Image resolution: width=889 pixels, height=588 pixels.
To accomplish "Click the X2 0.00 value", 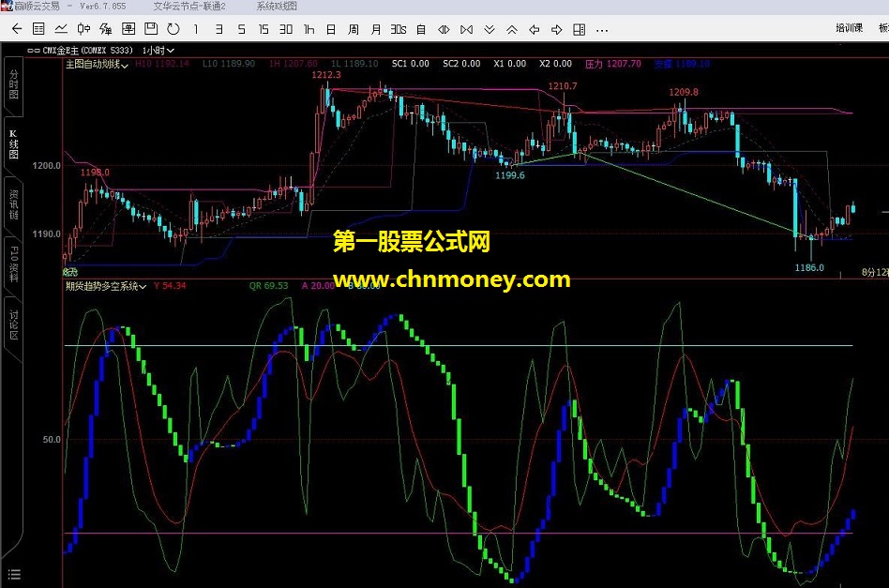I will [555, 64].
